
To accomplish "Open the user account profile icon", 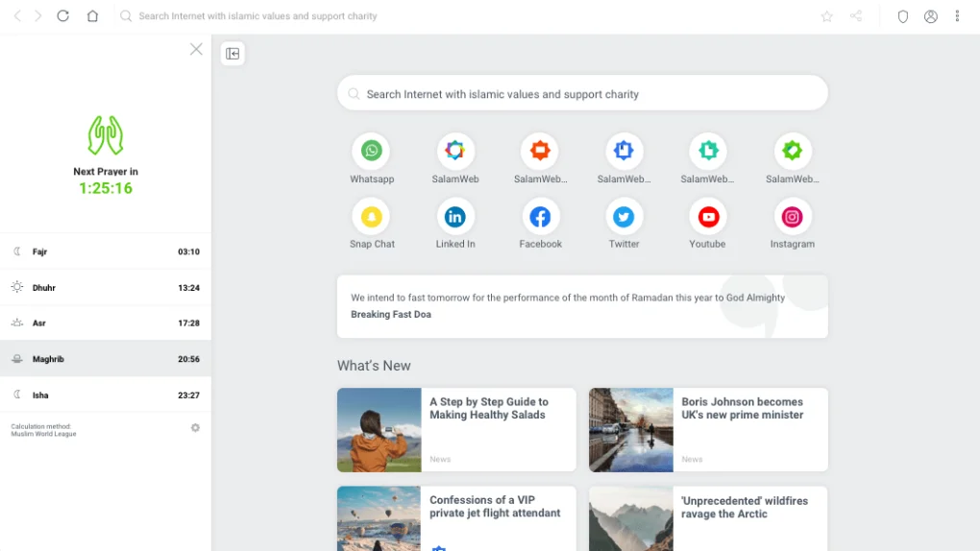I will [x=930, y=16].
